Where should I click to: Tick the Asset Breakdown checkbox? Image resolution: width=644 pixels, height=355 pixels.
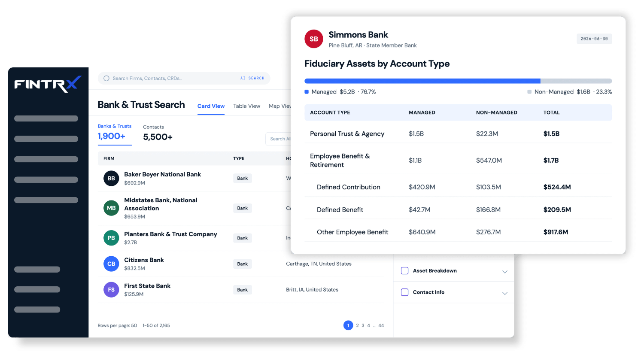(x=404, y=271)
